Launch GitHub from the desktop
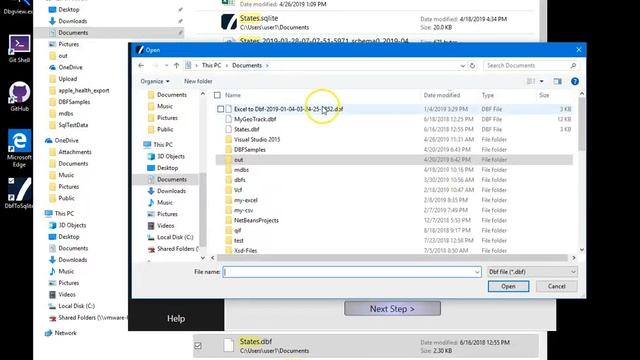Viewport: 640px width, 360px height. pos(19,96)
